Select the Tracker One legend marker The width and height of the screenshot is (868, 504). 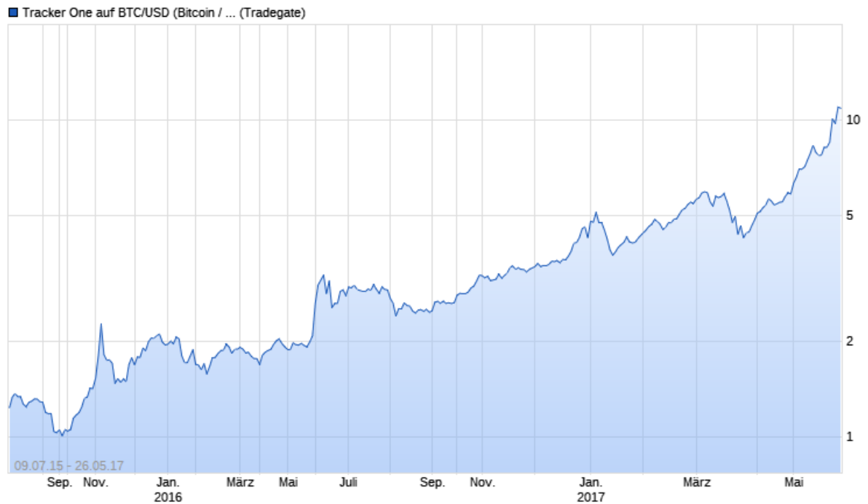(x=13, y=11)
